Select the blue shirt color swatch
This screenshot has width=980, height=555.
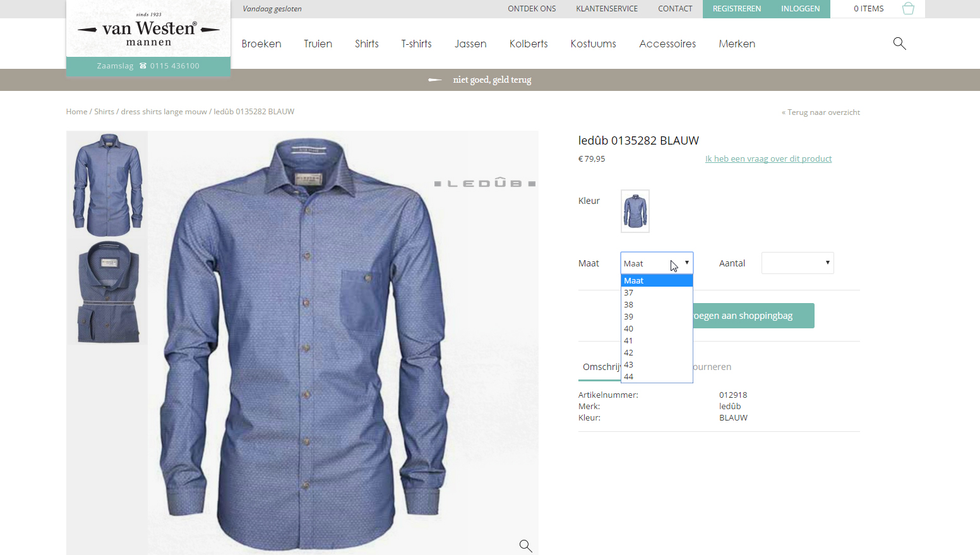coord(635,211)
